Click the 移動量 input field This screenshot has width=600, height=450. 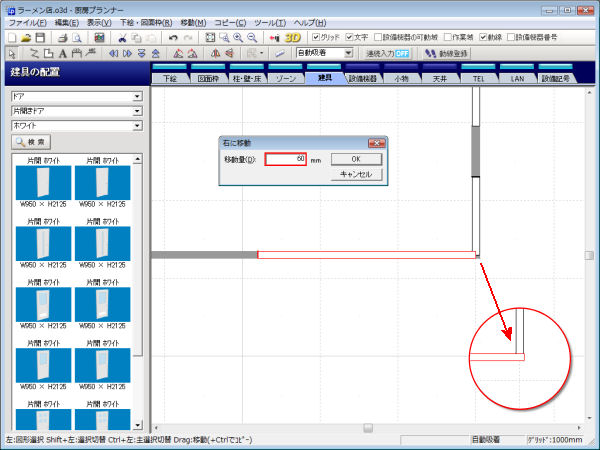(x=286, y=159)
